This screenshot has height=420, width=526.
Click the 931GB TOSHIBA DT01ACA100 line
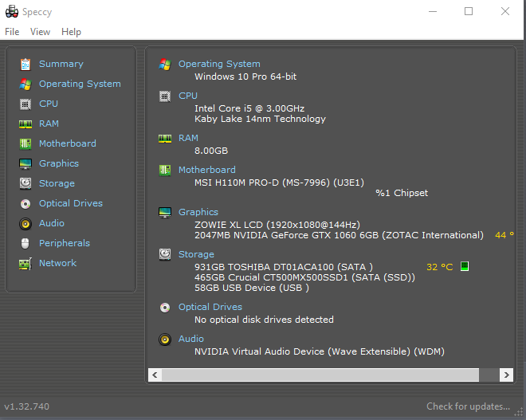click(284, 267)
